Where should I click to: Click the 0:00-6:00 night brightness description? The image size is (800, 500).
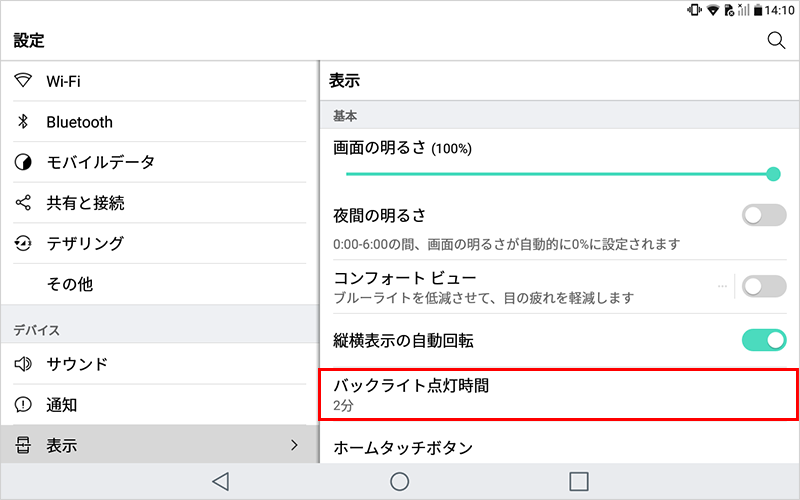tap(507, 244)
